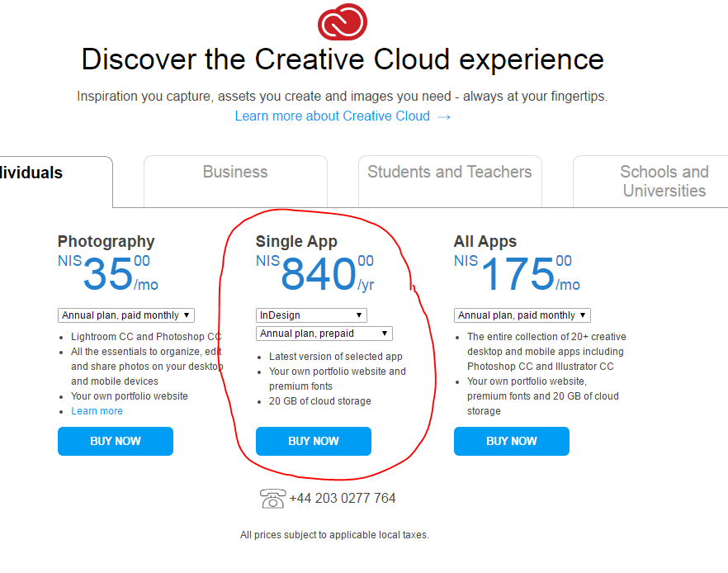This screenshot has height=573, width=728.
Task: Click the Learn more link under Photography
Action: pyautogui.click(x=97, y=411)
